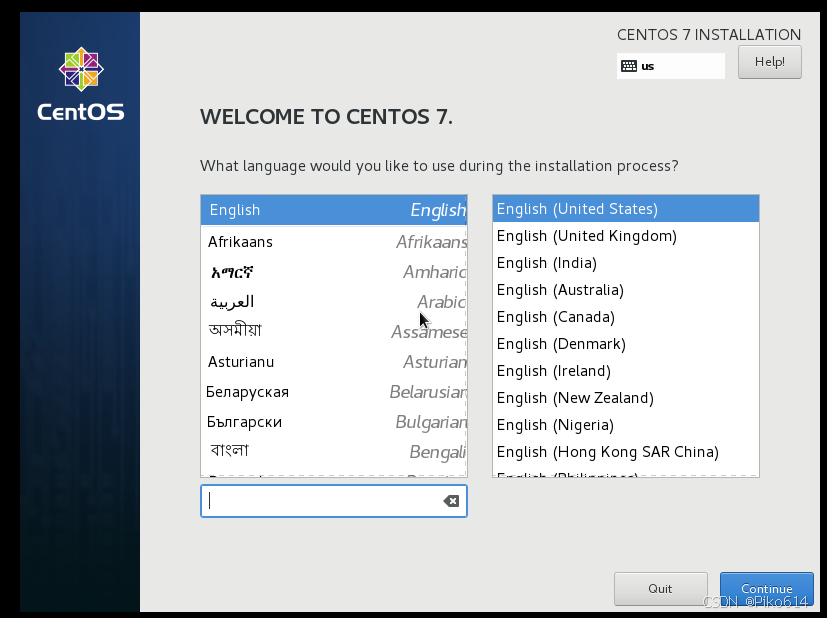Choose English (India) locale
827x618 pixels.
click(x=626, y=263)
